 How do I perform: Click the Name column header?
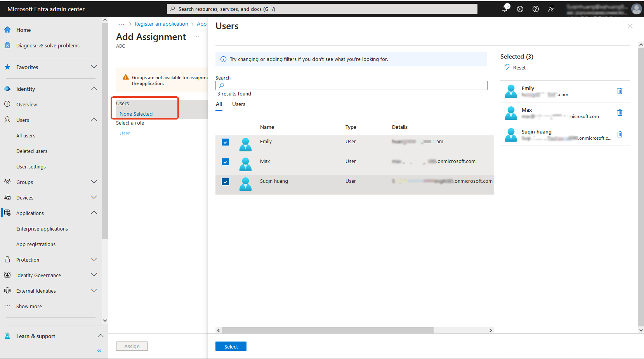[x=267, y=127]
